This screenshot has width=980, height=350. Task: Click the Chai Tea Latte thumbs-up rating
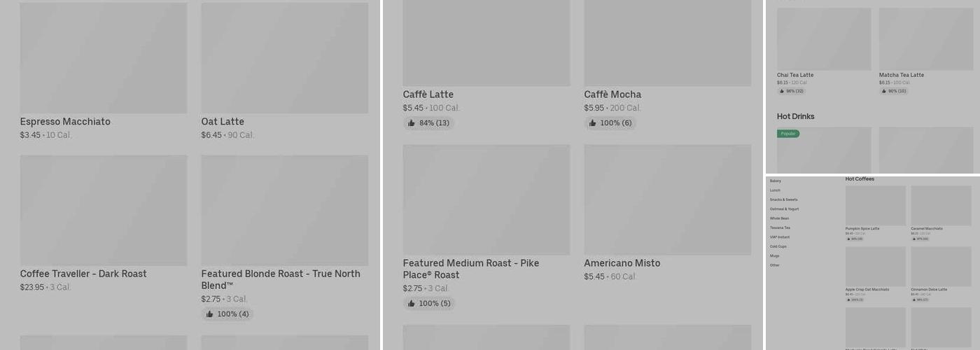[x=791, y=91]
